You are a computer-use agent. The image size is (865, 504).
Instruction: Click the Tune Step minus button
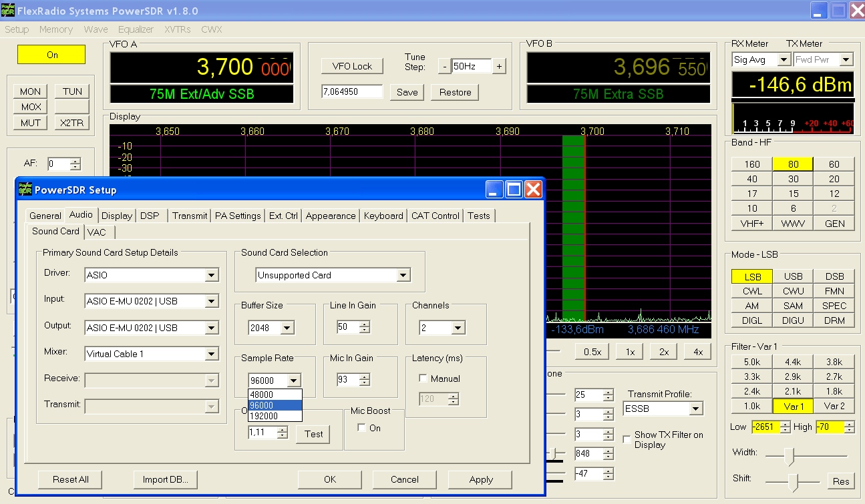[444, 66]
